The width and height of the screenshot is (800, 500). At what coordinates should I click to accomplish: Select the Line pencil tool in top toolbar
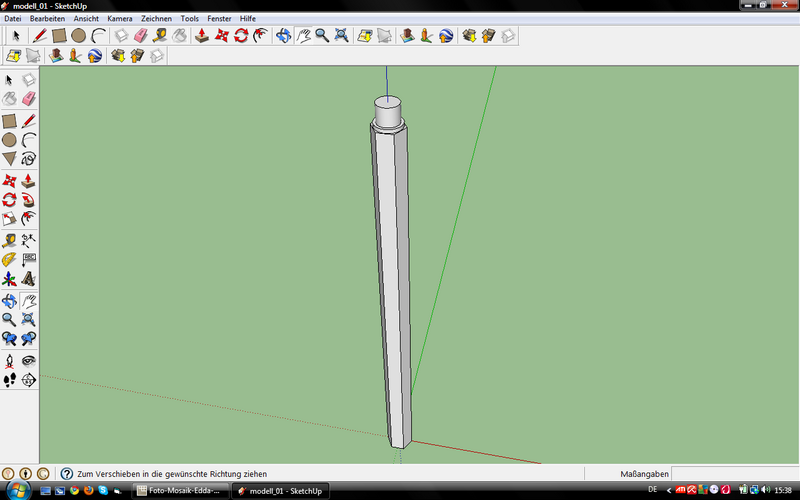point(38,36)
